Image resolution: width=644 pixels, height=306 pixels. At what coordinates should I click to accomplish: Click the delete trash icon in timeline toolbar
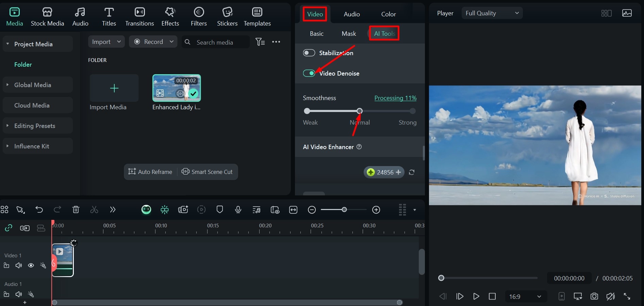pyautogui.click(x=76, y=210)
